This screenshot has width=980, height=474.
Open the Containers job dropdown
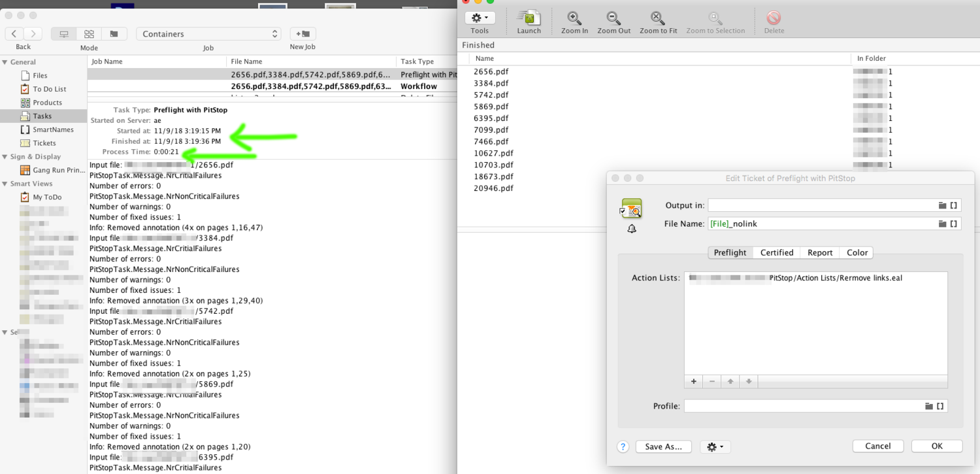208,34
